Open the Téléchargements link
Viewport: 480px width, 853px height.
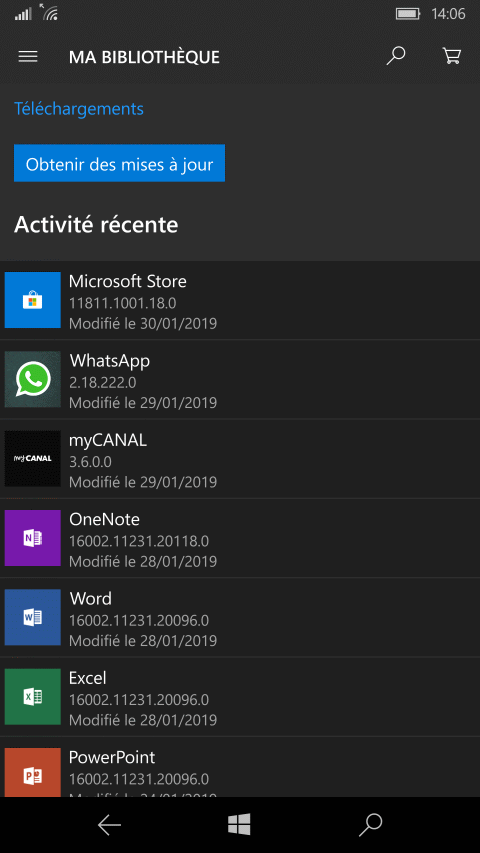coord(79,109)
